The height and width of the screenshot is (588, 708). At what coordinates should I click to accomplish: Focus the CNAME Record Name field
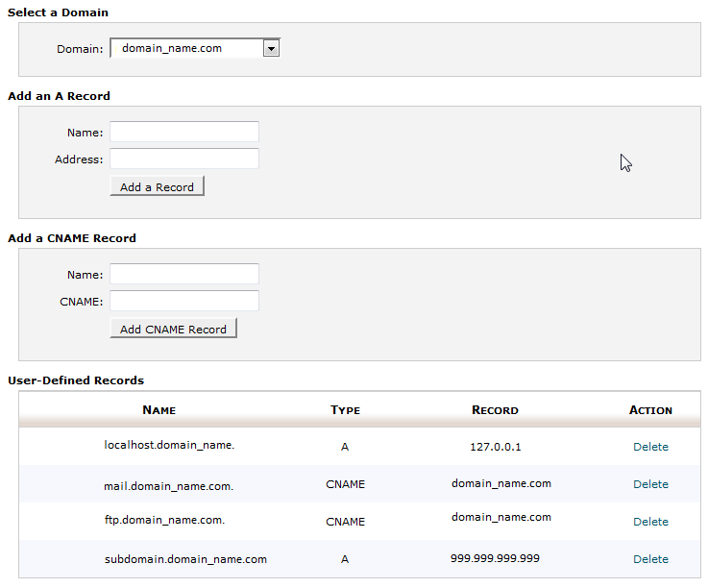(x=184, y=274)
